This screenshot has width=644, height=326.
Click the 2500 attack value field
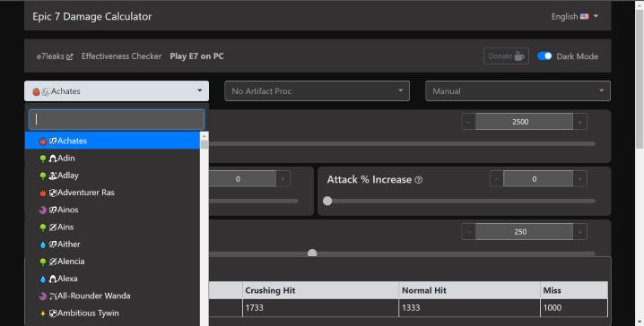(524, 122)
